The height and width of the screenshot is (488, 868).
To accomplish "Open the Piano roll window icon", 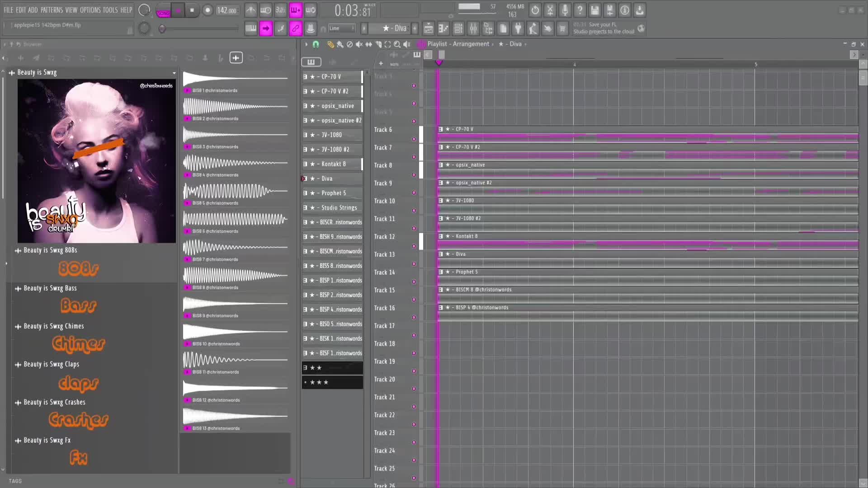I will 443,29.
